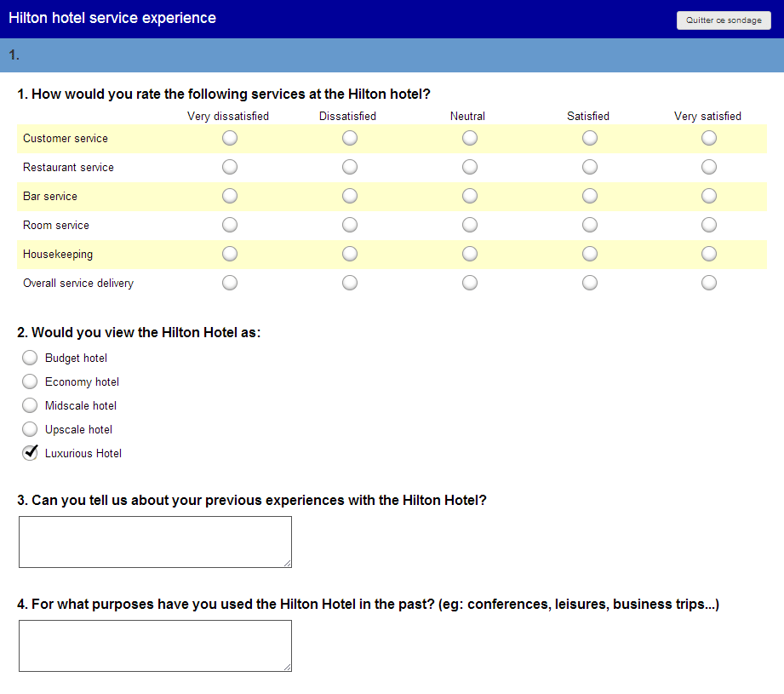Select Very dissatisfied for Housekeeping
784x694 pixels.
229,253
